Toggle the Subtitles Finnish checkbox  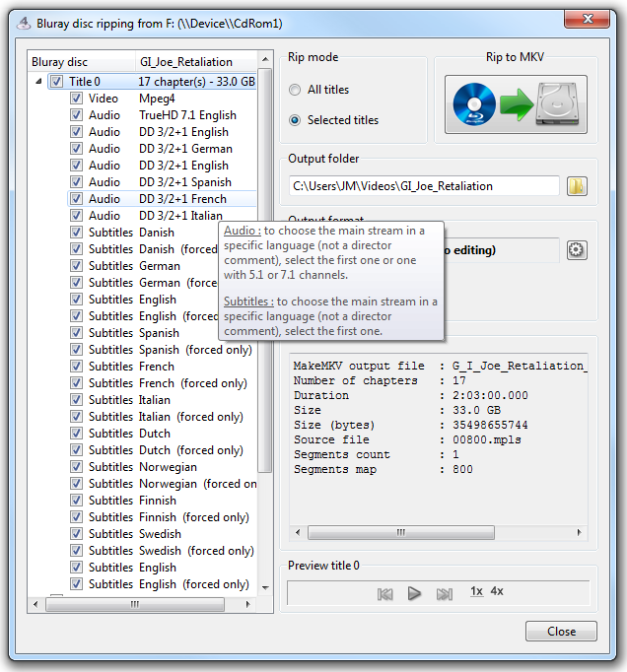(x=76, y=501)
